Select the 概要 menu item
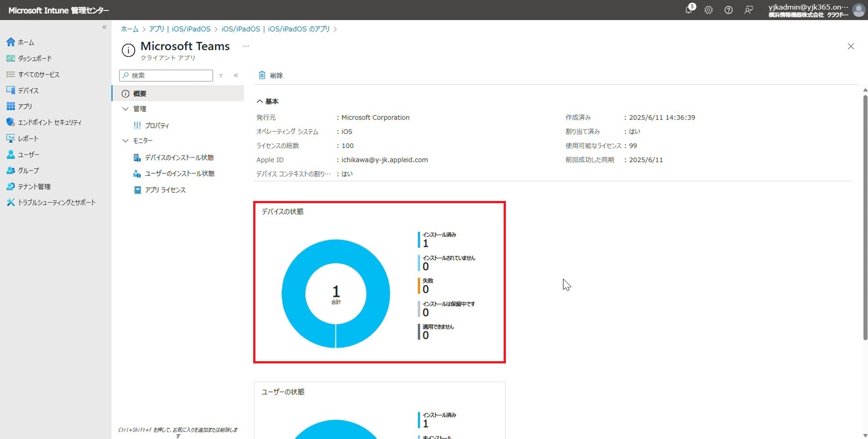This screenshot has width=868, height=439. coord(140,94)
